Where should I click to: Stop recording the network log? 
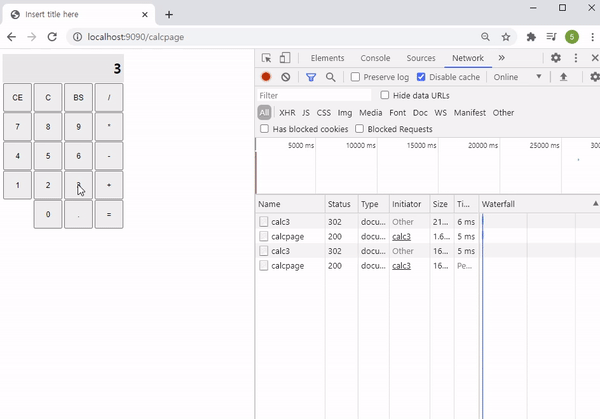tap(266, 77)
